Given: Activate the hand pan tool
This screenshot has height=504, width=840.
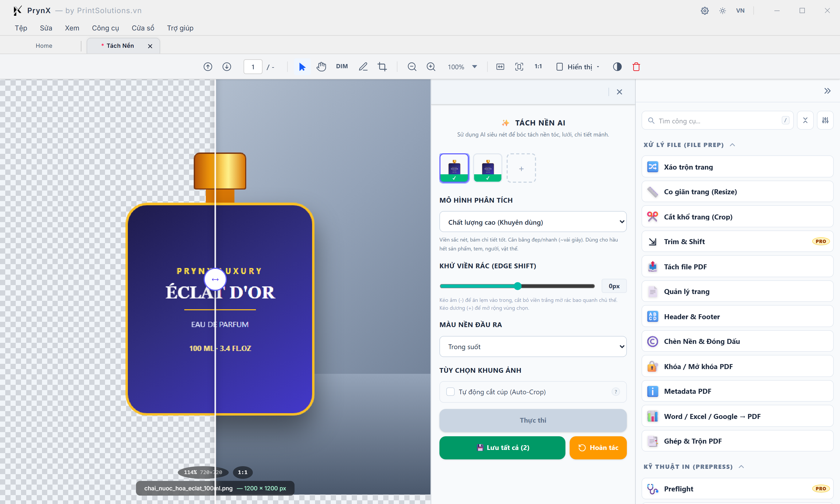Looking at the screenshot, I should [321, 67].
